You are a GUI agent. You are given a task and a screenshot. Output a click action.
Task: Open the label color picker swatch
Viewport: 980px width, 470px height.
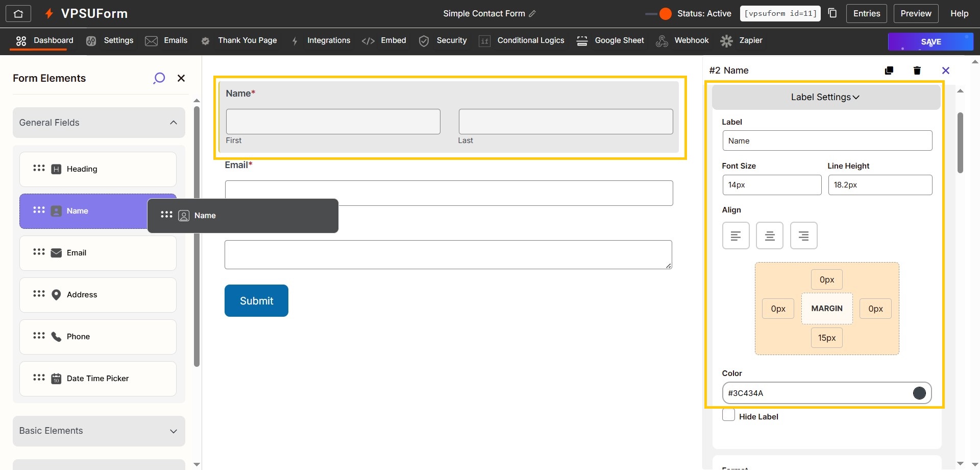920,393
